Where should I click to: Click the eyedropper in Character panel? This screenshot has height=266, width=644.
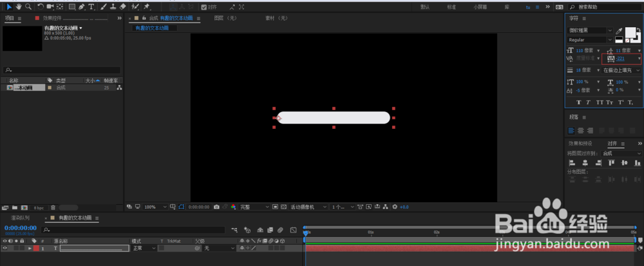tap(620, 31)
